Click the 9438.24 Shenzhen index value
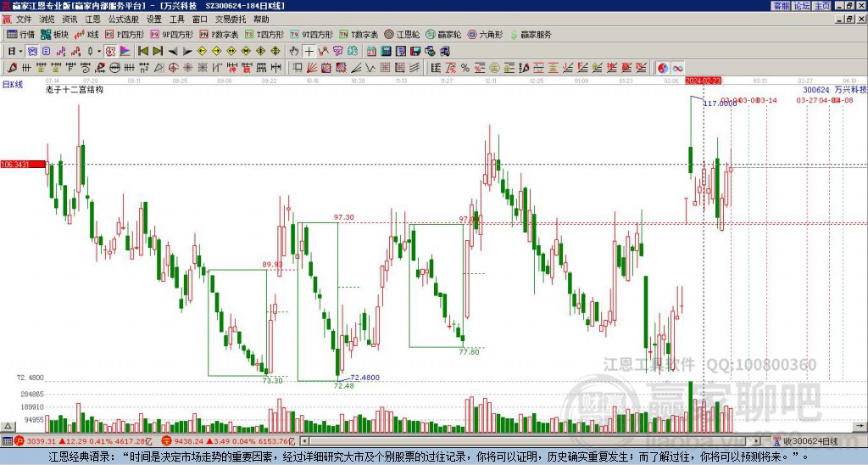 [188, 441]
